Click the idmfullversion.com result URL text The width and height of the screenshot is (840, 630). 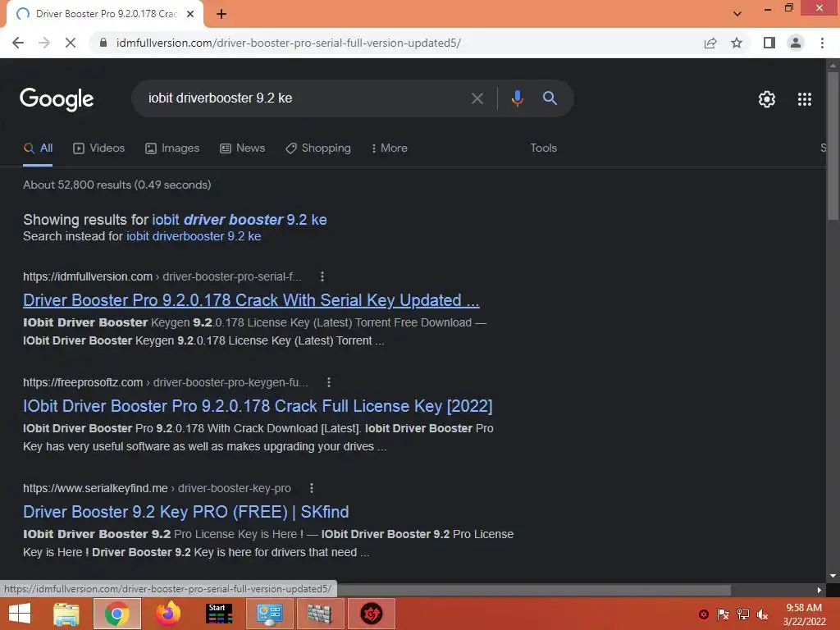click(x=162, y=276)
